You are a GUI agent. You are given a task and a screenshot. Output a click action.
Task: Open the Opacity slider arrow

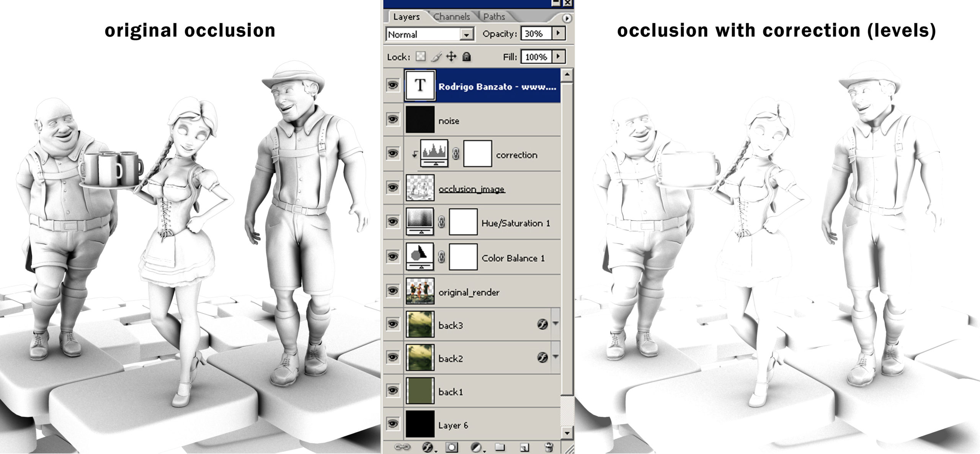pyautogui.click(x=558, y=34)
